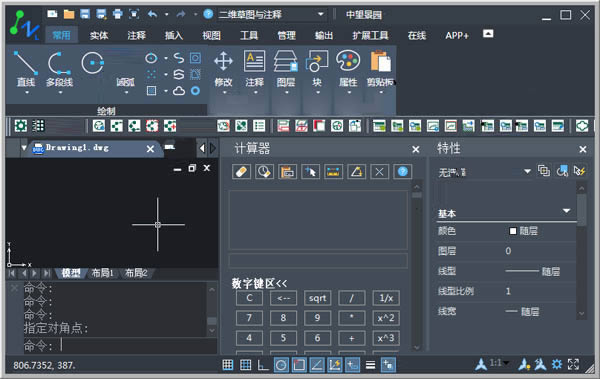Click the Print icon in quick access toolbar
The height and width of the screenshot is (379, 600).
pyautogui.click(x=117, y=15)
